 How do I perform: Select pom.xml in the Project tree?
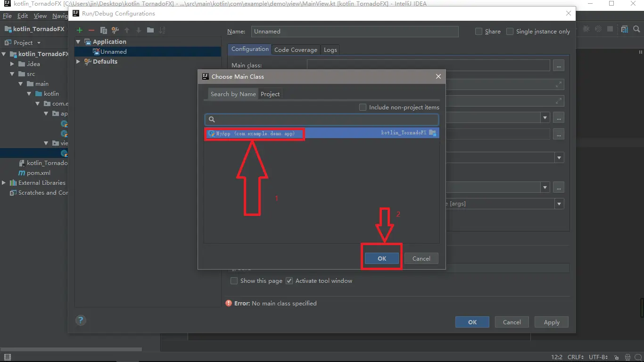[x=38, y=173]
